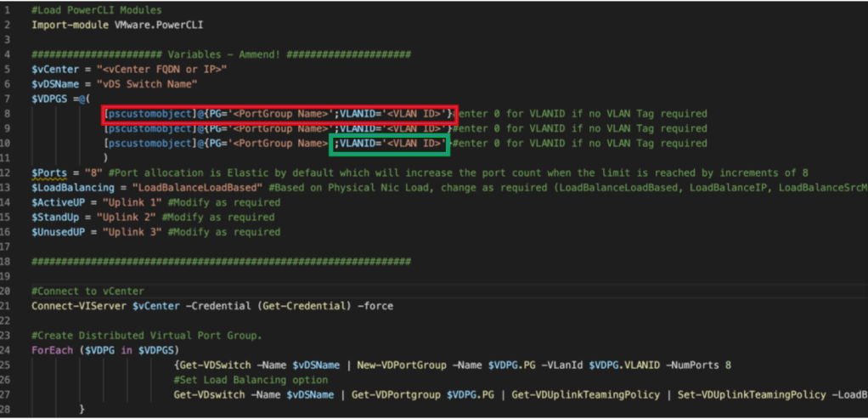Place cursor on Import-module command on line 2
Screen dimensions: 868x419
pos(68,24)
